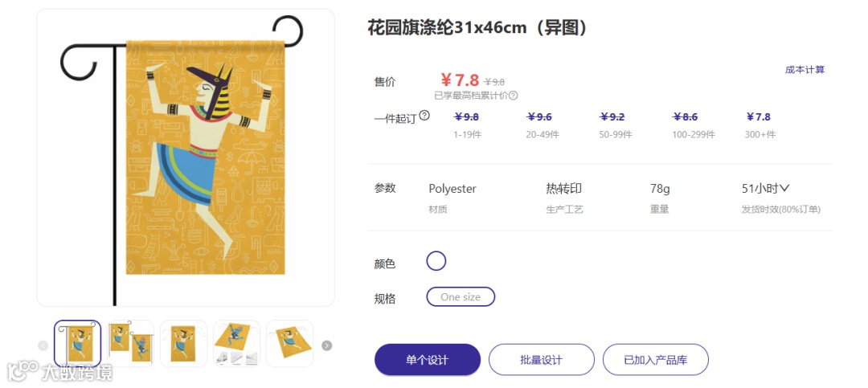Go to previous thumbnails with left arrow
The image size is (868, 388).
pyautogui.click(x=43, y=346)
